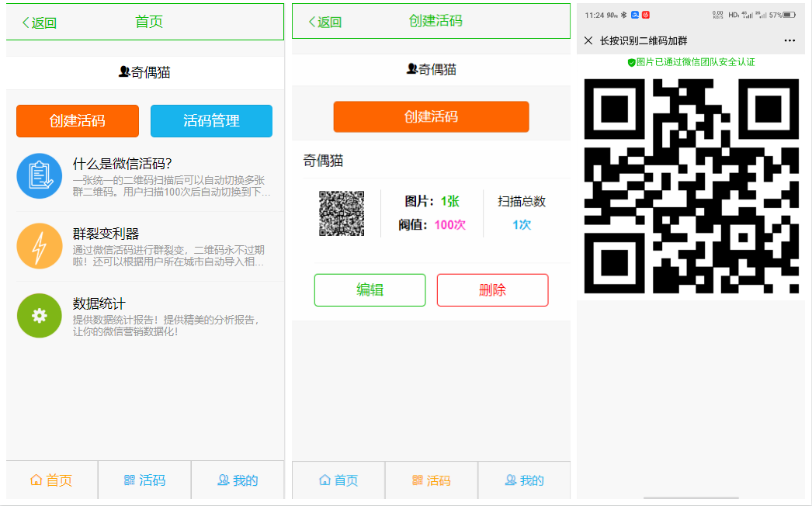Image resolution: width=812 pixels, height=506 pixels.
Task: Select the 群裂变利器 heading
Action: click(x=106, y=234)
